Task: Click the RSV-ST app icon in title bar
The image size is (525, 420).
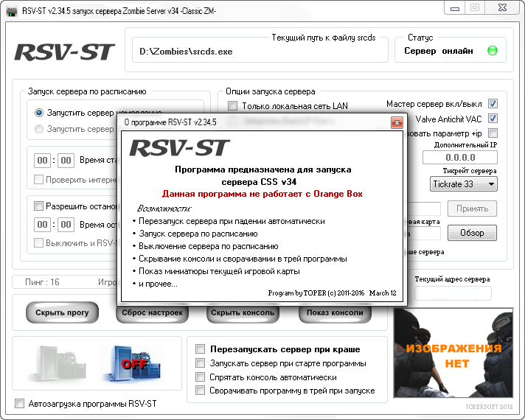Action: [x=12, y=11]
